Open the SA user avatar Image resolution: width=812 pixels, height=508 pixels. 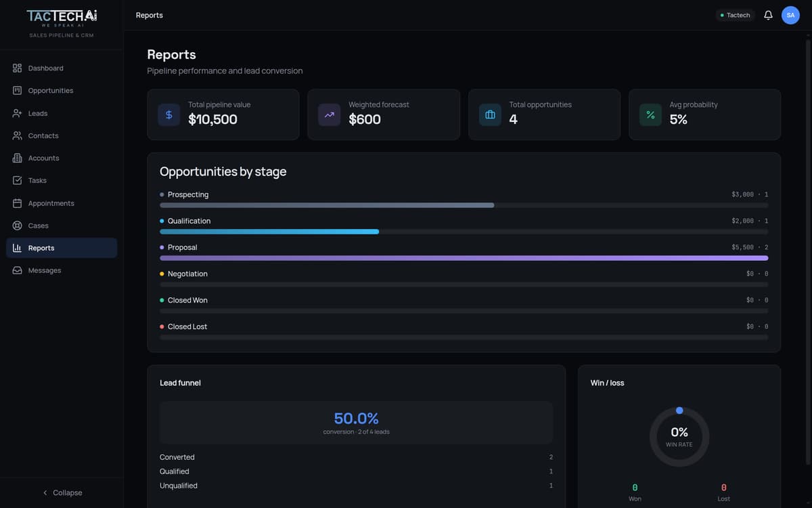[x=790, y=15]
